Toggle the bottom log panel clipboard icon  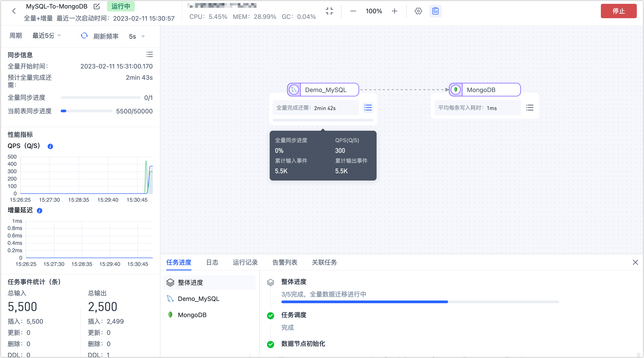click(435, 11)
